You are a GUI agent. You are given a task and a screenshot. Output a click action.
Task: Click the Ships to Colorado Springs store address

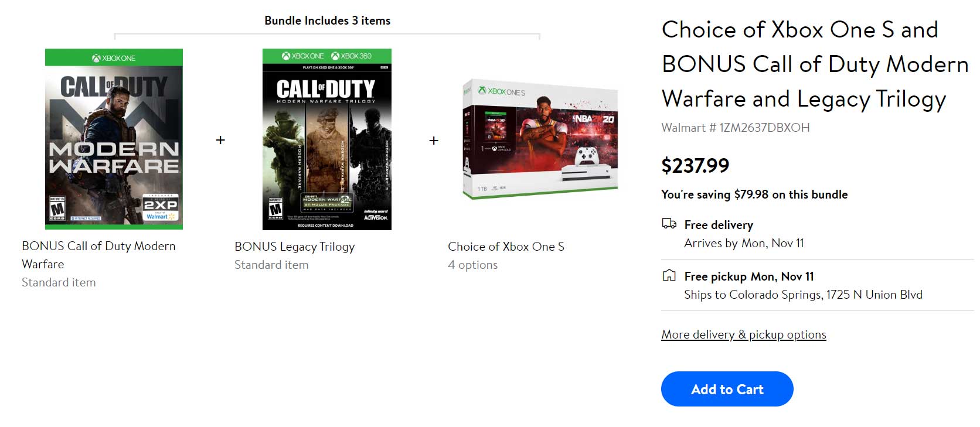tap(803, 295)
